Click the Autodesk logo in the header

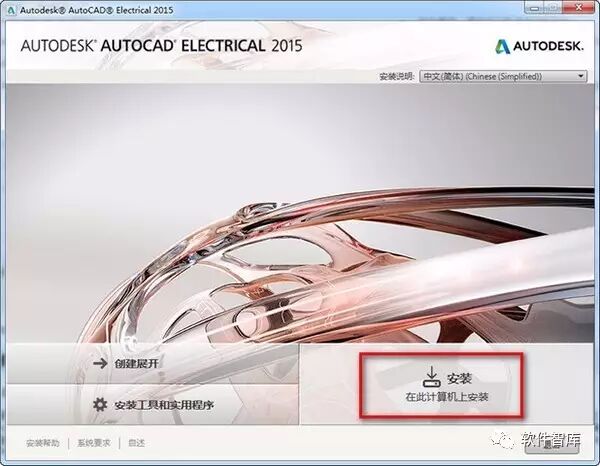[x=540, y=46]
